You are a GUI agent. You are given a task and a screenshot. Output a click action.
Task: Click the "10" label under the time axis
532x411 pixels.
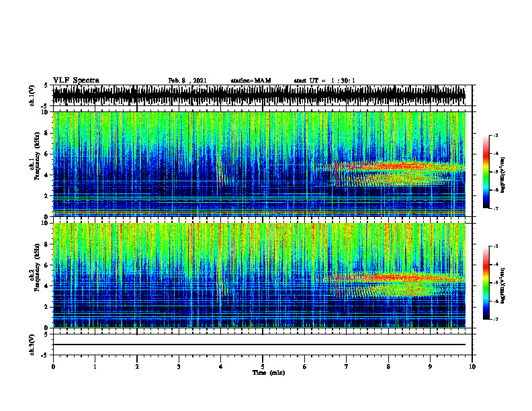472,367
